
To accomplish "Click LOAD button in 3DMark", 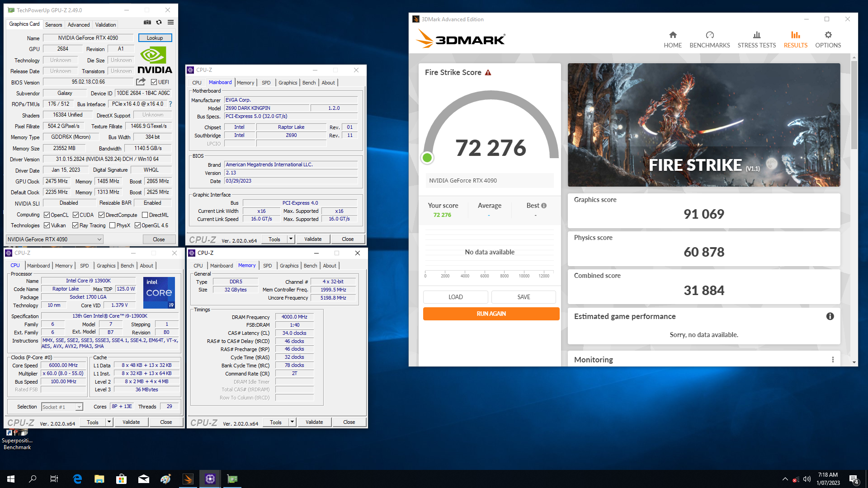I will click(455, 297).
